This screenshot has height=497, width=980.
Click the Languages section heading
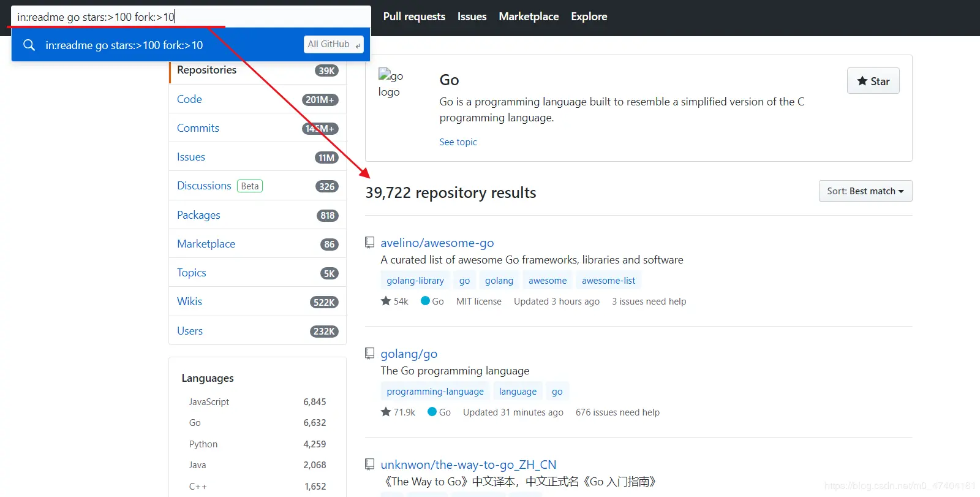pos(208,378)
